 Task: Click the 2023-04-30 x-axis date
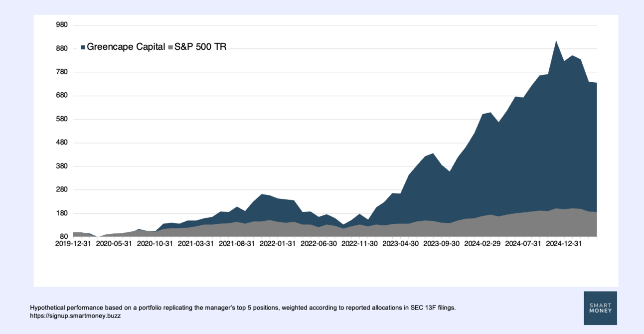click(400, 244)
